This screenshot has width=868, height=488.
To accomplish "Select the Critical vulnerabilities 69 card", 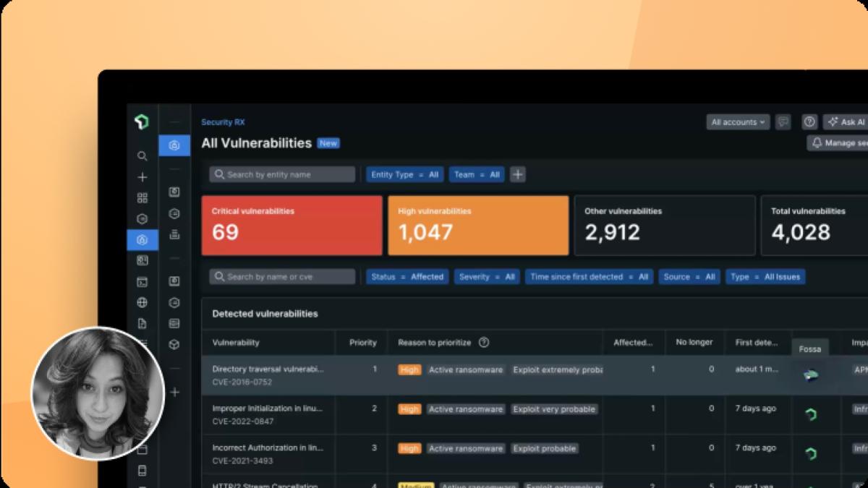I will click(292, 226).
